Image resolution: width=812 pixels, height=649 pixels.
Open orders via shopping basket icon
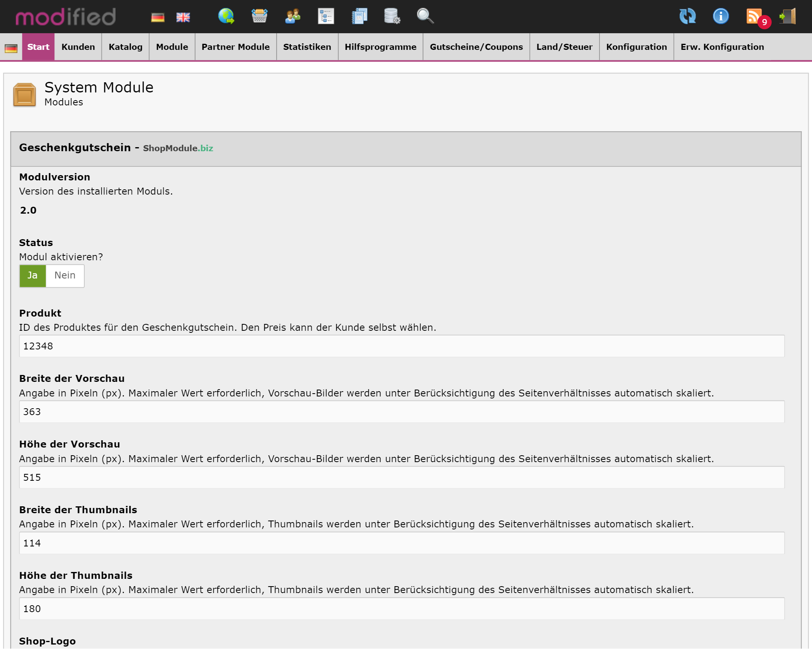[x=260, y=17]
